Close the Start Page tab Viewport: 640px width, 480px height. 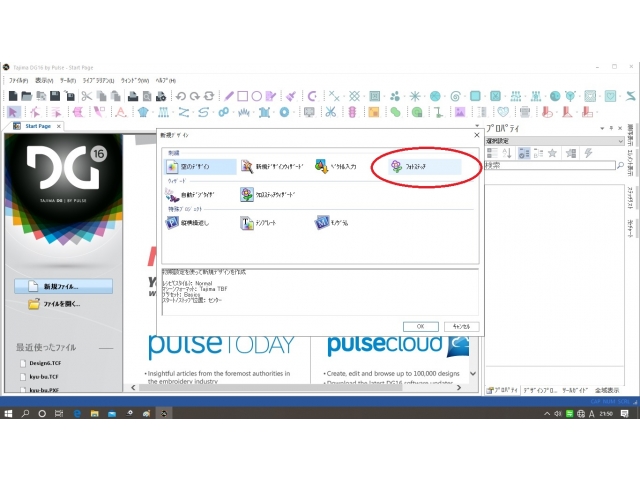[59, 126]
